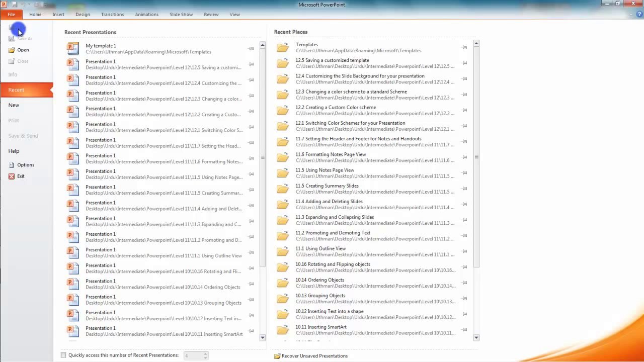Open the Help section in Backstage
The height and width of the screenshot is (362, 644).
point(14,151)
